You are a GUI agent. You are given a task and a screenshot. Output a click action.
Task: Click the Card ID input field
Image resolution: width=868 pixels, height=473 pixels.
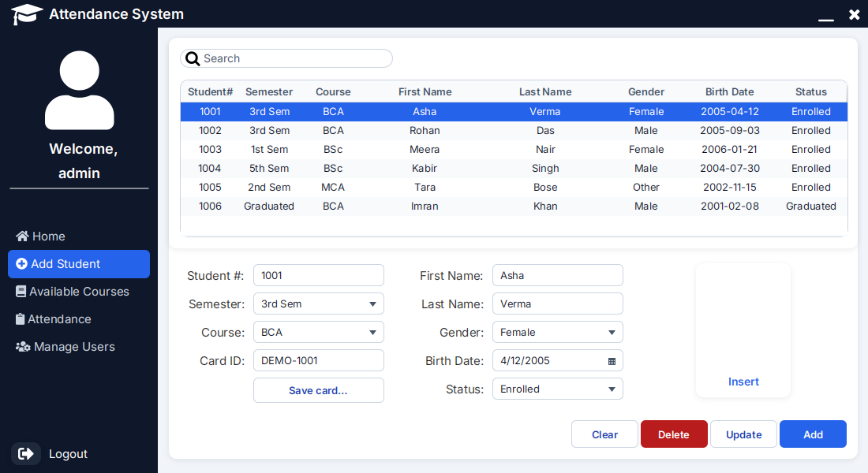[318, 361]
